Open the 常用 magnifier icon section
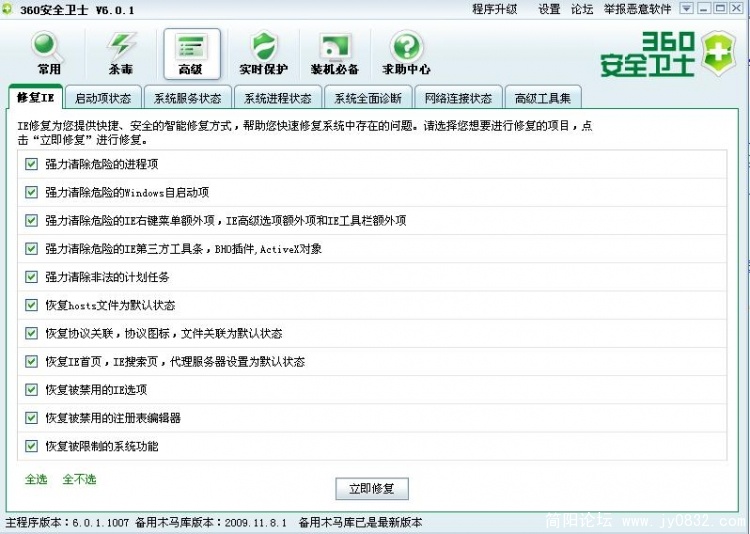 point(48,53)
